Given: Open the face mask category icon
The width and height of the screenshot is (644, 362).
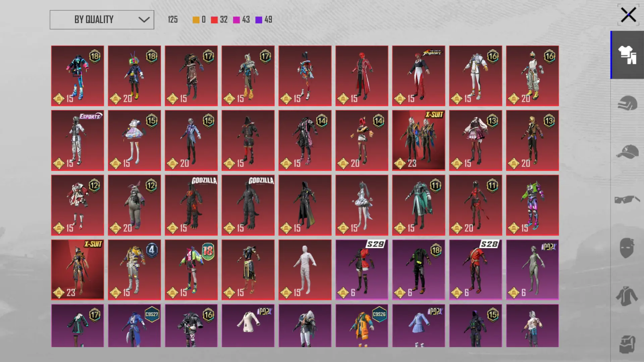Looking at the screenshot, I should 627,248.
